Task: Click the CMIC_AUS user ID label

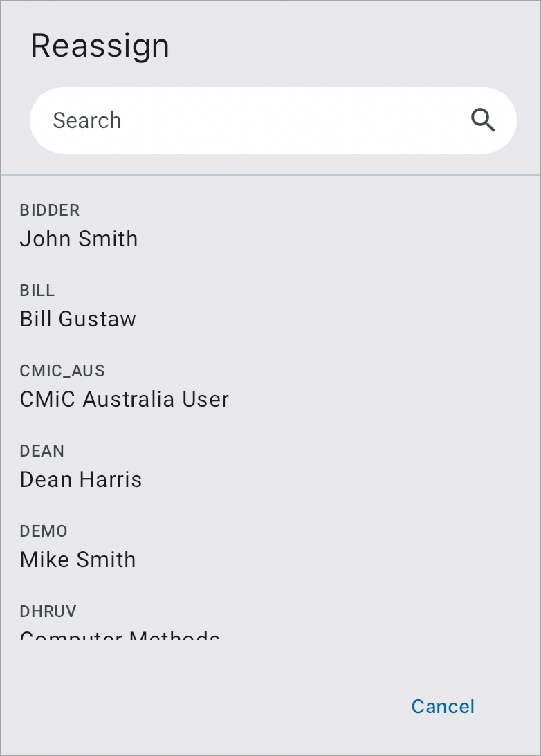Action: click(x=62, y=371)
